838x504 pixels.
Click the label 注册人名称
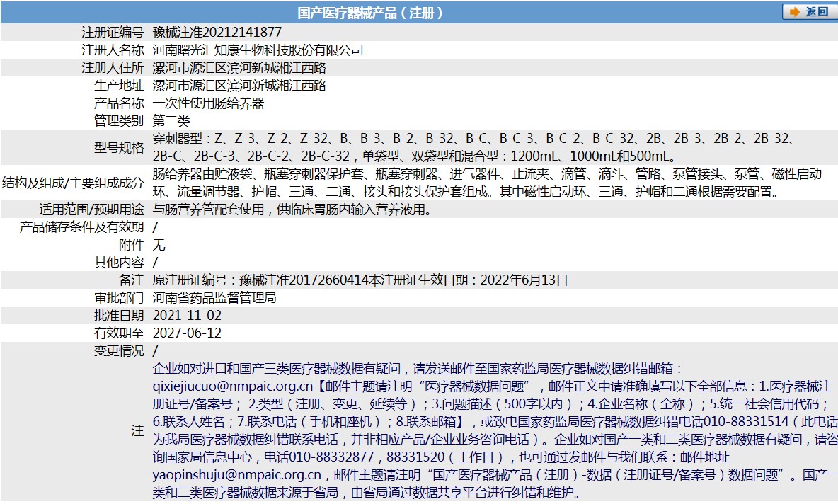(x=113, y=50)
